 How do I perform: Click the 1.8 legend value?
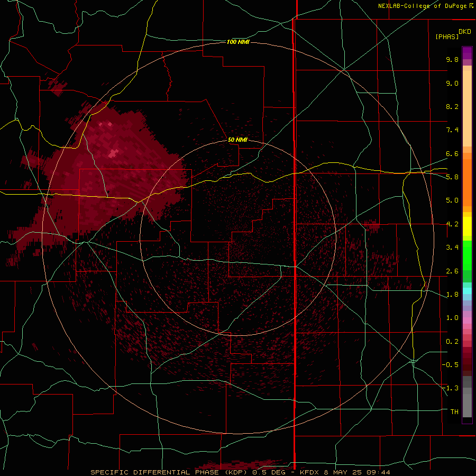click(452, 295)
